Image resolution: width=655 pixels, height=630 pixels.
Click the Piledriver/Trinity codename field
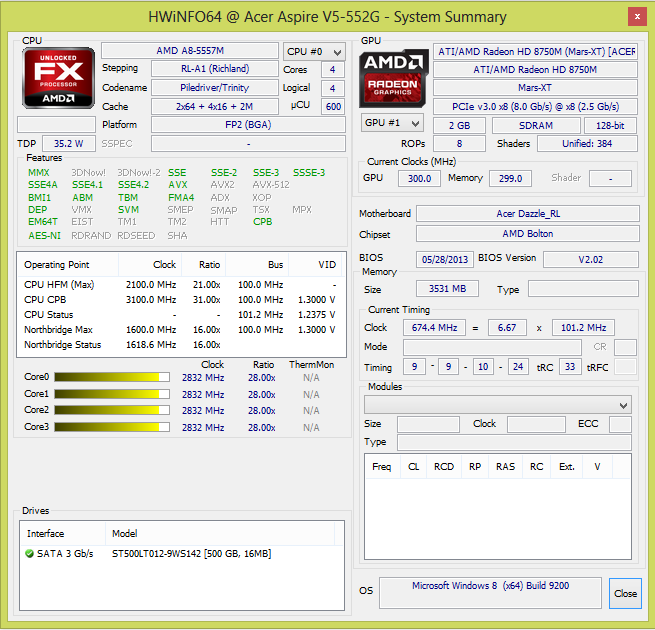(215, 88)
